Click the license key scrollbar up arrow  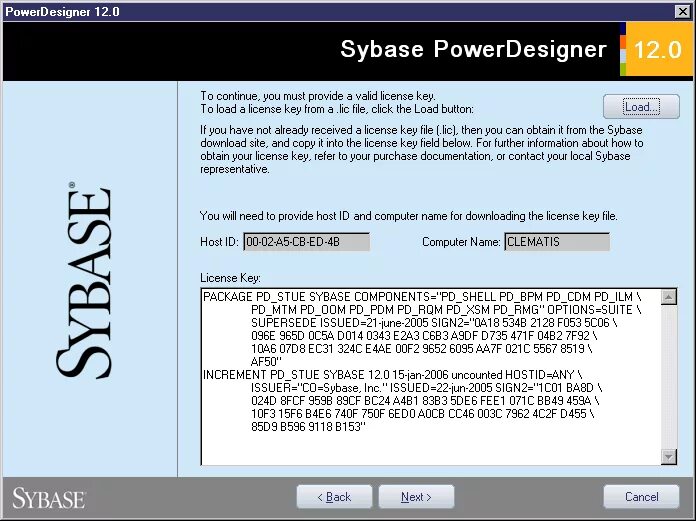(x=668, y=297)
